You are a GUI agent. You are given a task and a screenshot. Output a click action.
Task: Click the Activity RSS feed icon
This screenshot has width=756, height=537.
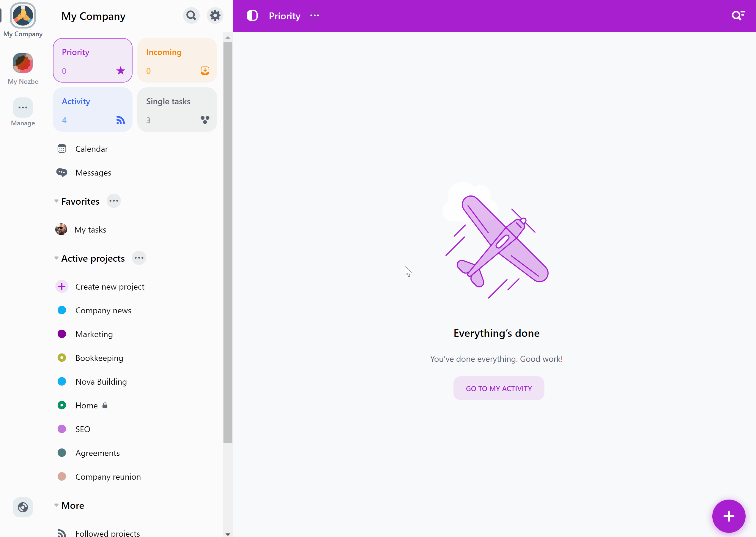120,120
